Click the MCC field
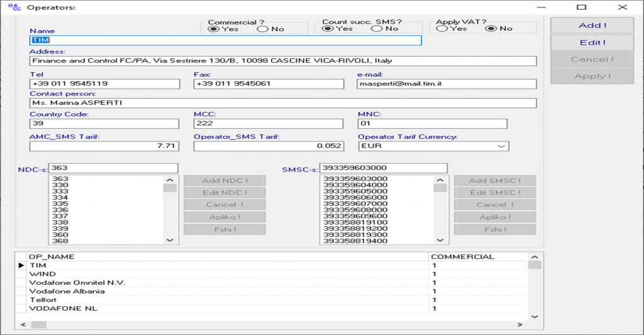 coord(268,124)
